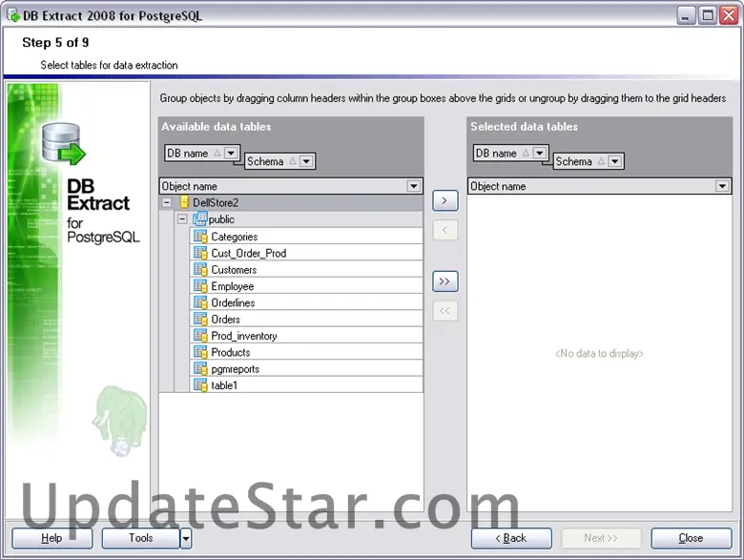The width and height of the screenshot is (744, 560).
Task: Click the Next >> button
Action: [601, 538]
